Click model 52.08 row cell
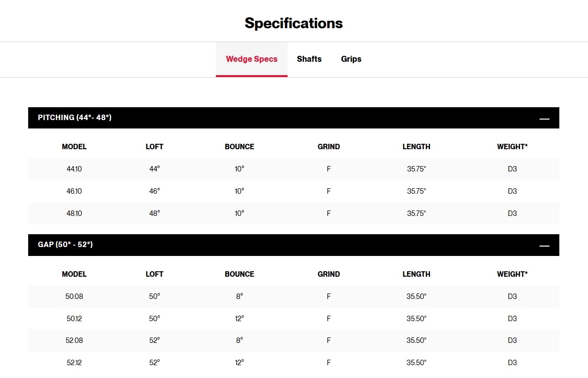This screenshot has height=378, width=588. [74, 340]
